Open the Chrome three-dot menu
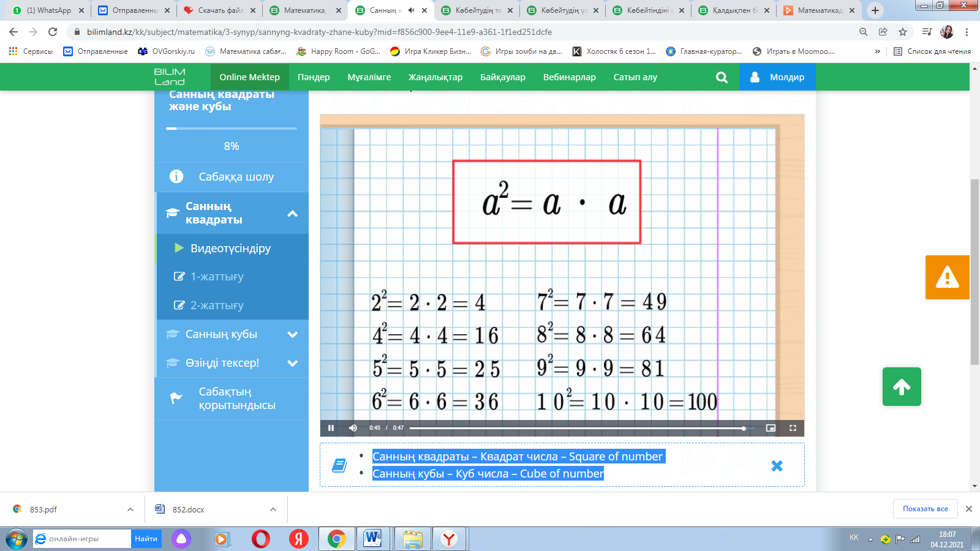The height and width of the screenshot is (551, 980). [x=967, y=32]
